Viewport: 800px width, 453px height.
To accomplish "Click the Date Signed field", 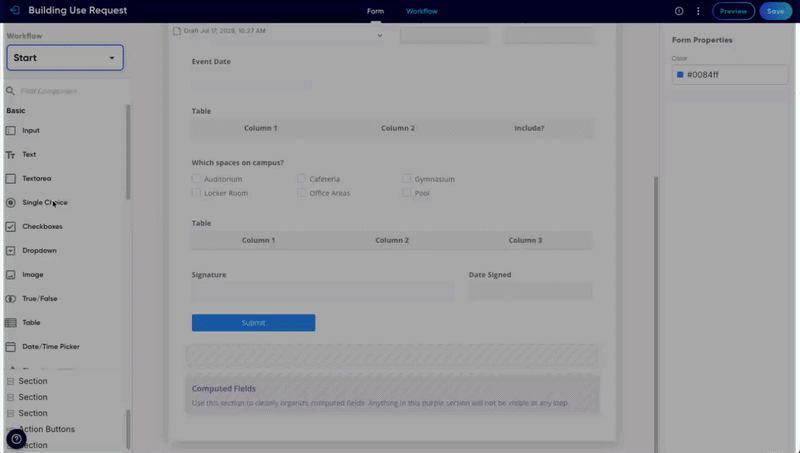I will click(531, 292).
